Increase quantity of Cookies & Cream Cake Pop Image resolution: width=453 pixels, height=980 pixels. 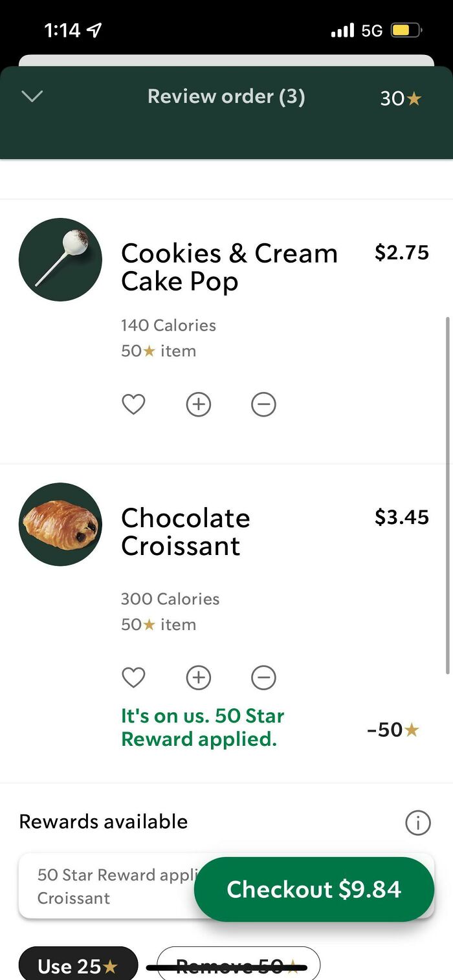tap(198, 404)
